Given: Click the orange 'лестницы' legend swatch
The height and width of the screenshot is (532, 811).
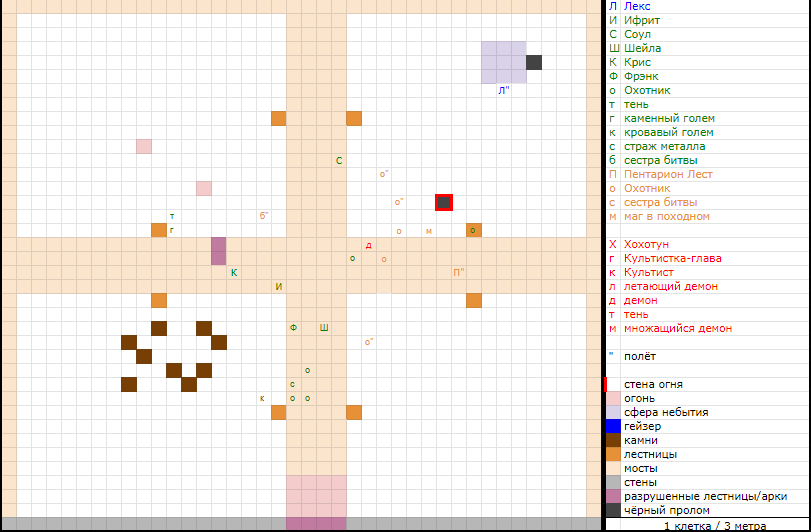Looking at the screenshot, I should point(613,454).
